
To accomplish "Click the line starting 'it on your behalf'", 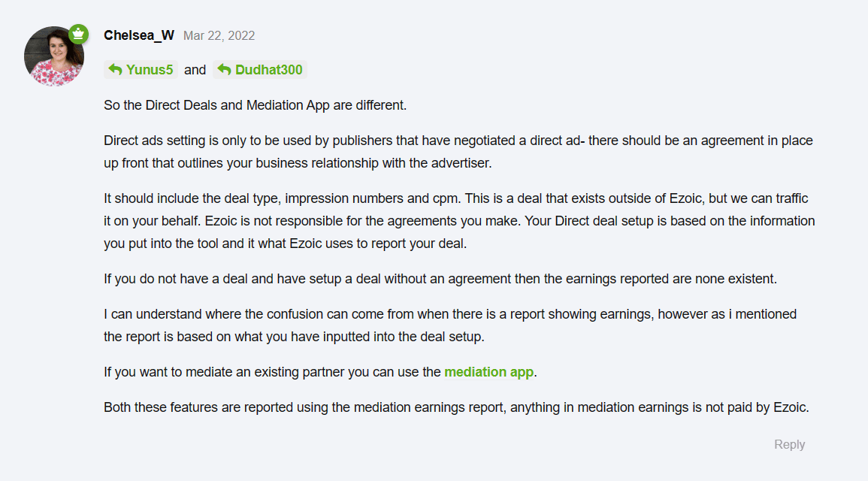I will tap(459, 222).
